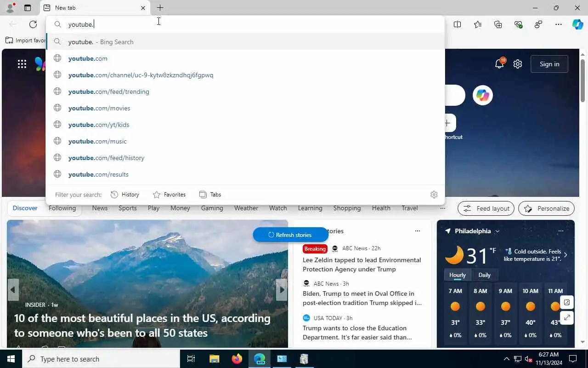The height and width of the screenshot is (368, 588).
Task: Select youtube.com suggestion
Action: tap(245, 58)
